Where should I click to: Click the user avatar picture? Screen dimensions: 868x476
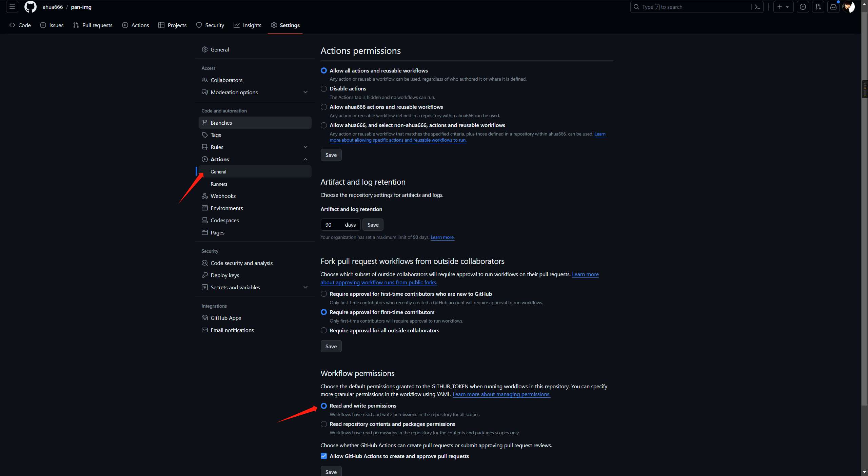click(x=848, y=7)
